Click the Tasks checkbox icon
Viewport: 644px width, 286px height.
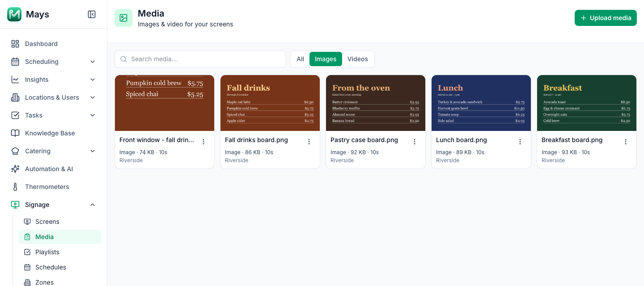pos(15,115)
